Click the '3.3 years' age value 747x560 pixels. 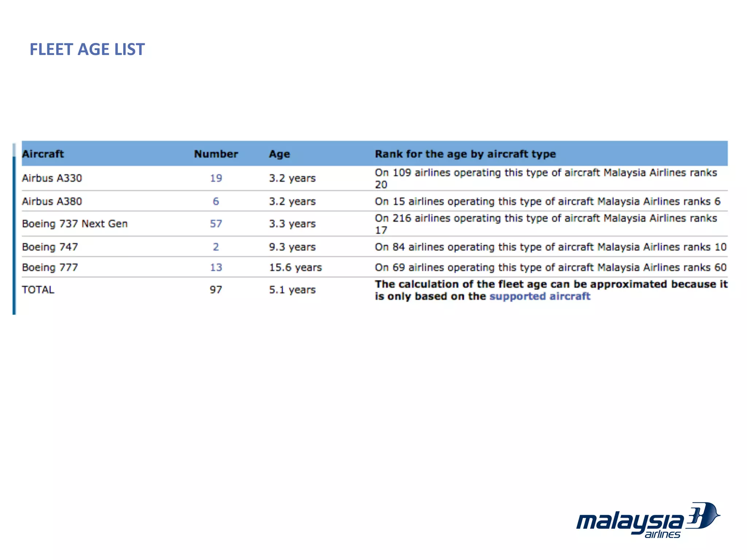(292, 223)
